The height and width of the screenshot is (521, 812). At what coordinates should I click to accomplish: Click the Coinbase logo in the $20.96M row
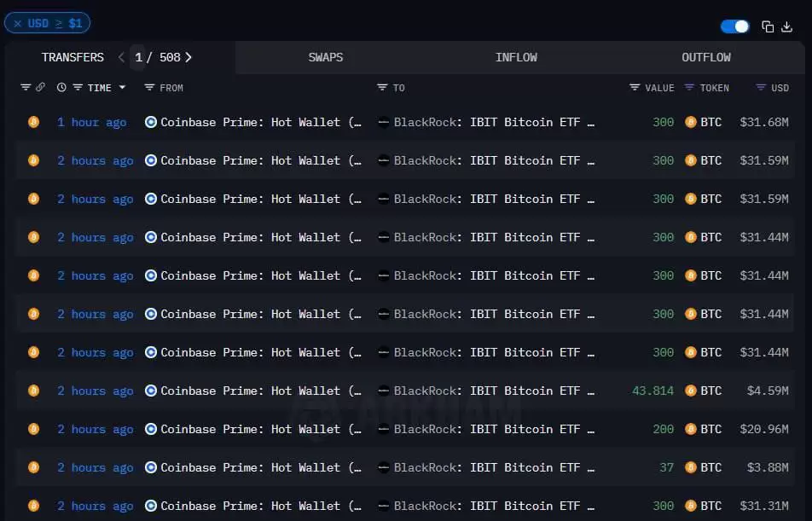point(151,429)
